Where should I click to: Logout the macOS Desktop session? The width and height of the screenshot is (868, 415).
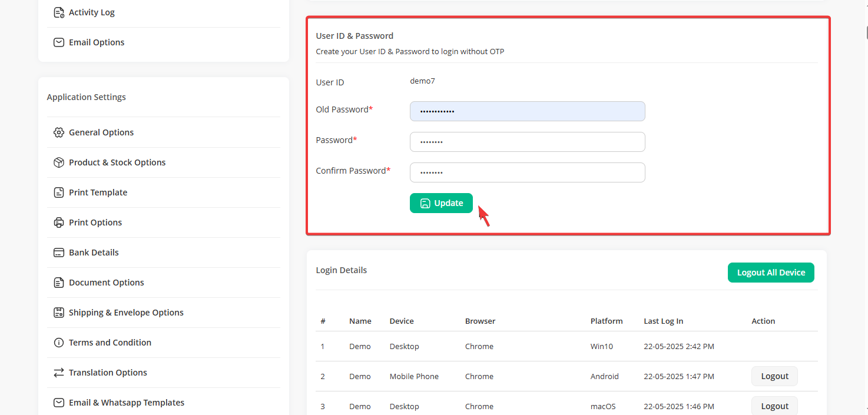point(774,406)
